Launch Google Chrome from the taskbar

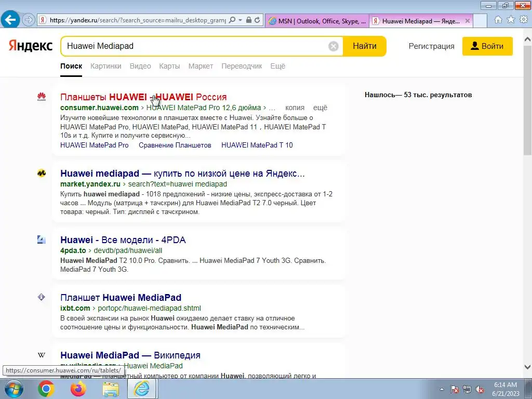click(46, 389)
